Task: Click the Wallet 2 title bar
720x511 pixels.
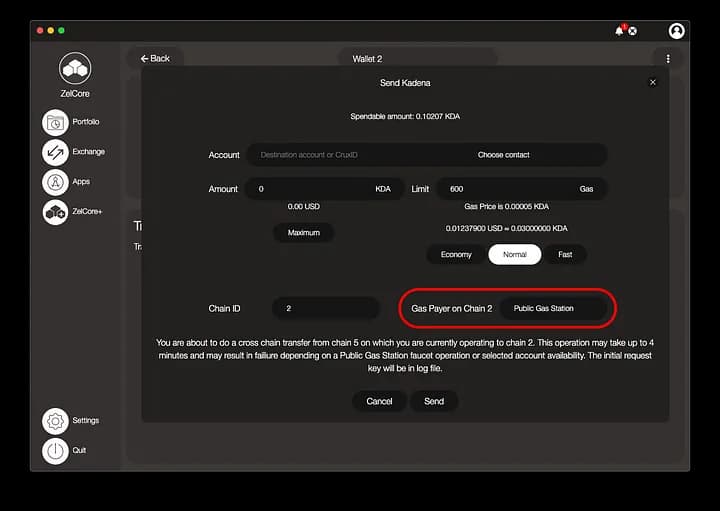Action: [417, 59]
